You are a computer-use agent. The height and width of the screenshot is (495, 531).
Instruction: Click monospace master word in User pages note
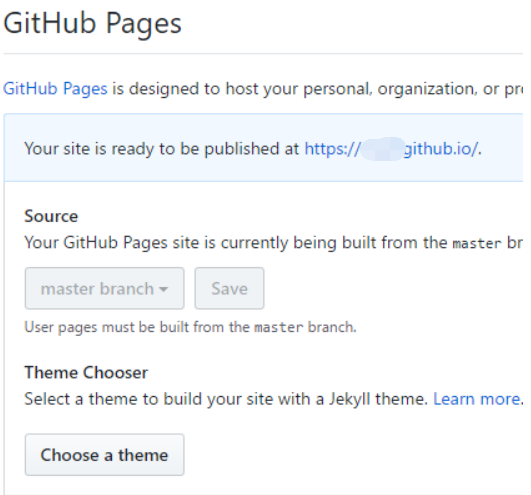(x=278, y=328)
